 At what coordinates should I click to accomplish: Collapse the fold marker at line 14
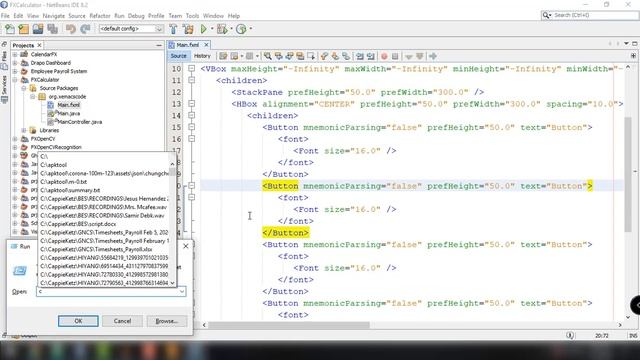click(x=191, y=116)
